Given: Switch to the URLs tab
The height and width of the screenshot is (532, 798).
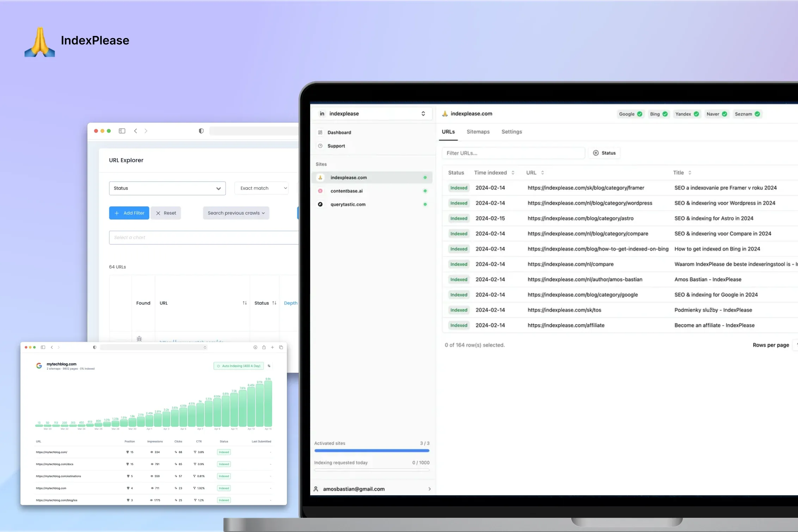Looking at the screenshot, I should pos(448,132).
